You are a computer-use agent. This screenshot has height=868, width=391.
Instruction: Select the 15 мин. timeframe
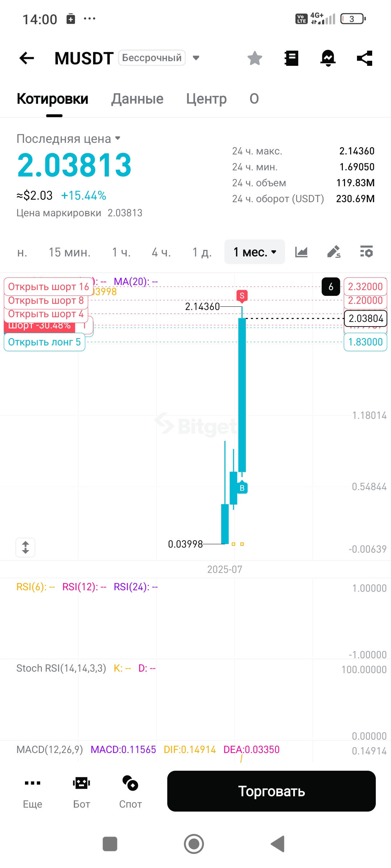pos(70,252)
